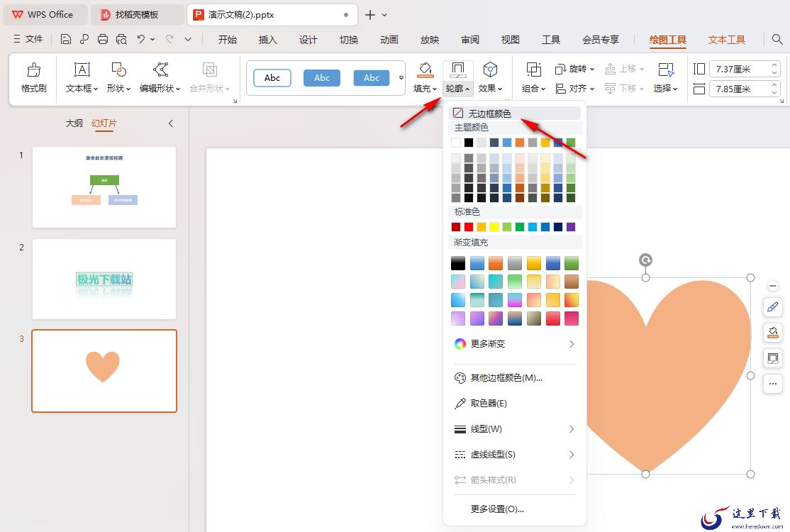This screenshot has height=532, width=790.
Task: Click the Export to PDF icon in quick toolbar
Action: coord(84,39)
